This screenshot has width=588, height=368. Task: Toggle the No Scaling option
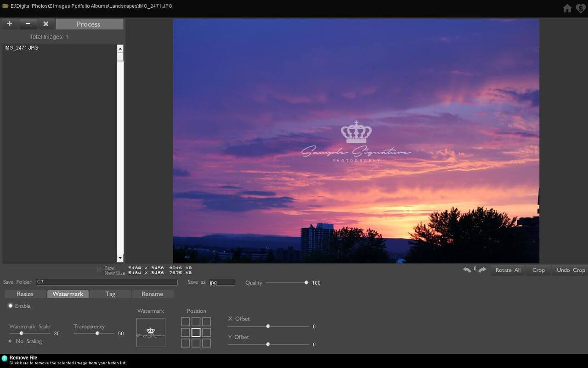[11, 341]
